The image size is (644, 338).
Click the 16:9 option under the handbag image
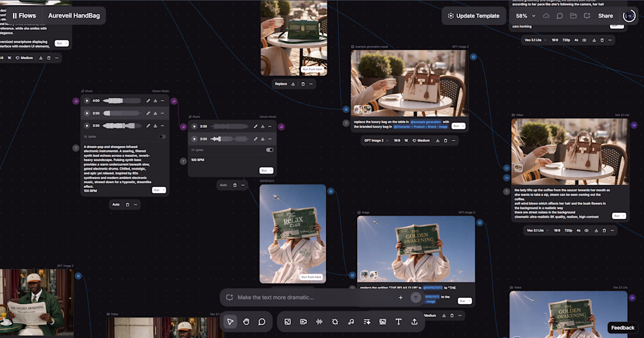[397, 141]
